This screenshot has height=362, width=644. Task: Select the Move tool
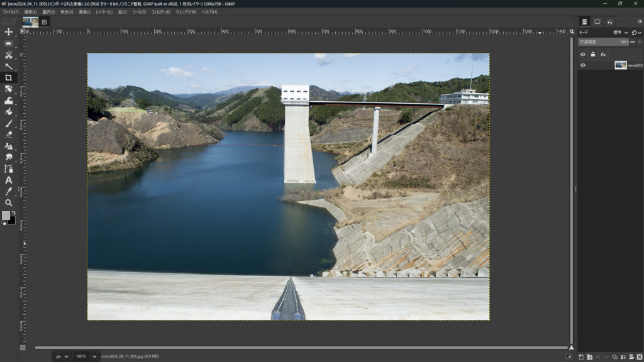(9, 32)
